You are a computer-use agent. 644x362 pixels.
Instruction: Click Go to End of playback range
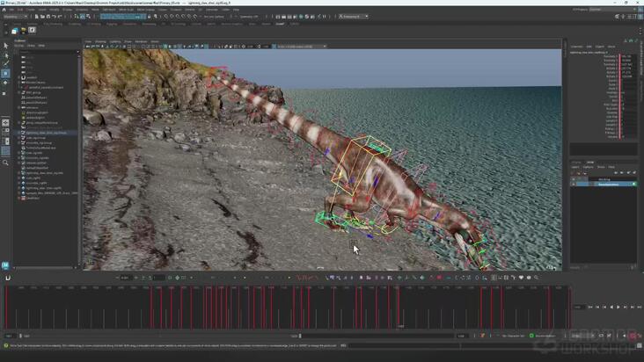639,307
